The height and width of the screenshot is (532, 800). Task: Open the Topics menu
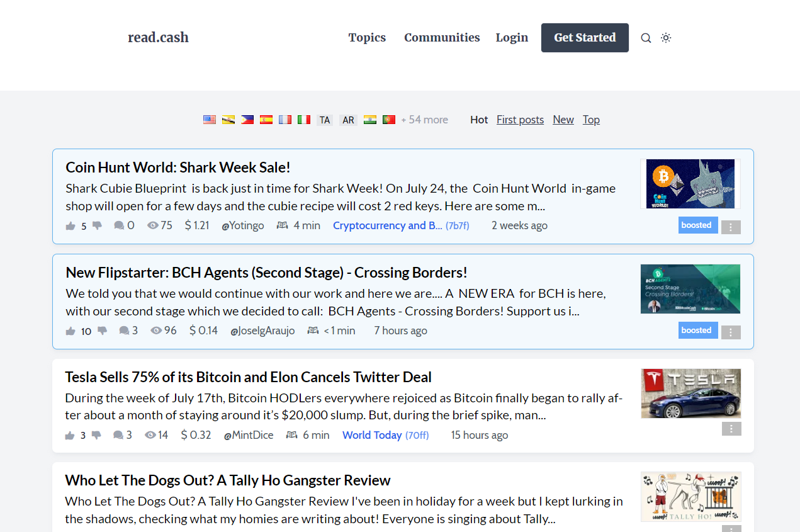click(367, 38)
